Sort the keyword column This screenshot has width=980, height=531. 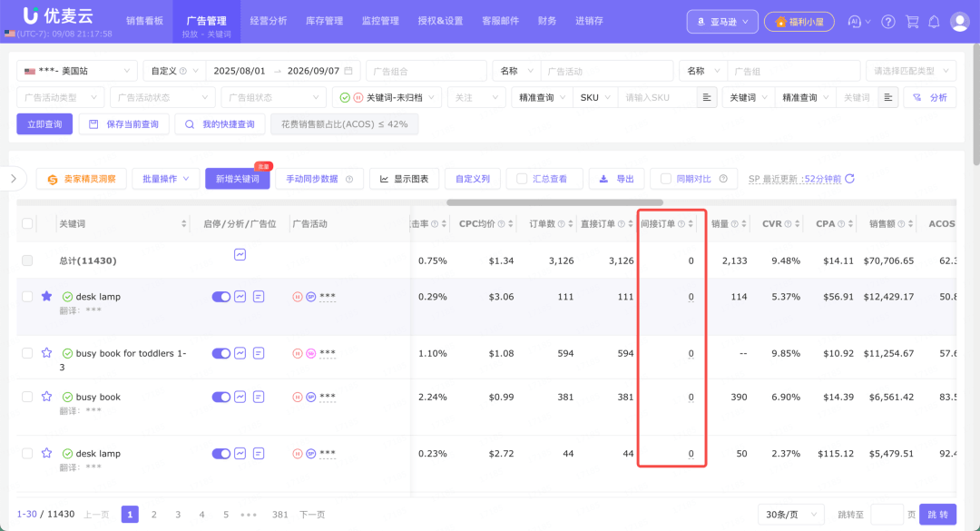coord(183,224)
